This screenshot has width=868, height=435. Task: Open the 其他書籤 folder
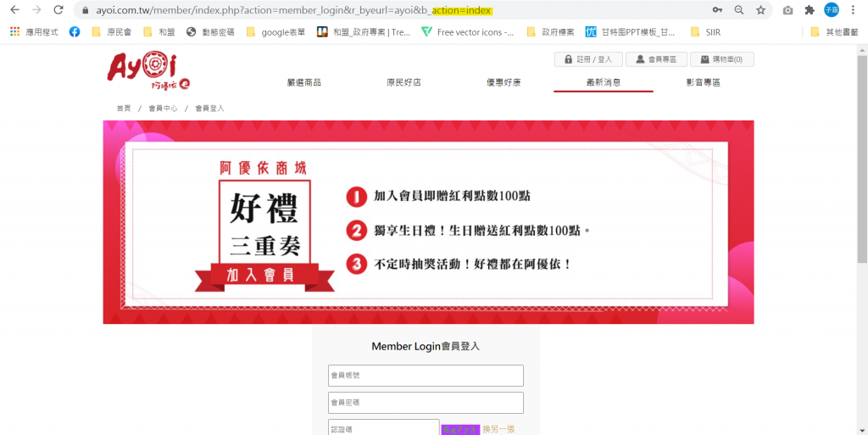[x=834, y=32]
